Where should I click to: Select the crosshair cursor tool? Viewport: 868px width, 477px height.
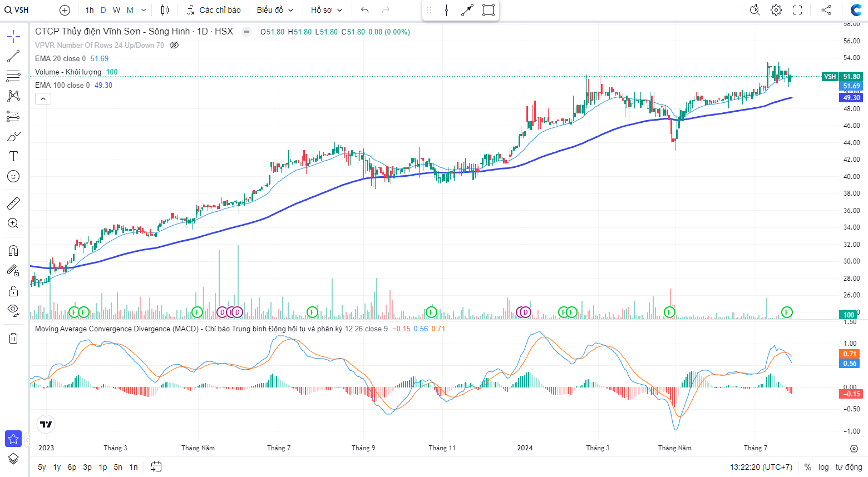[13, 37]
